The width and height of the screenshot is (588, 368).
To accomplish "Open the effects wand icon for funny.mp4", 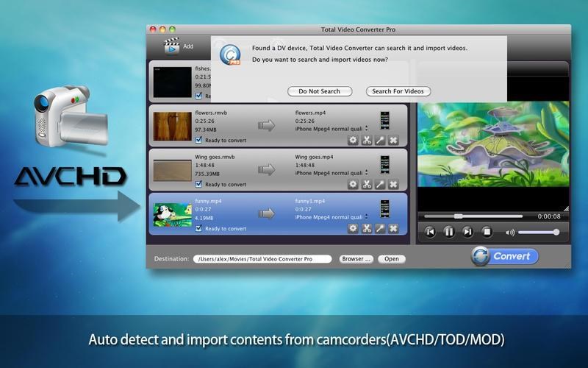I will click(380, 228).
